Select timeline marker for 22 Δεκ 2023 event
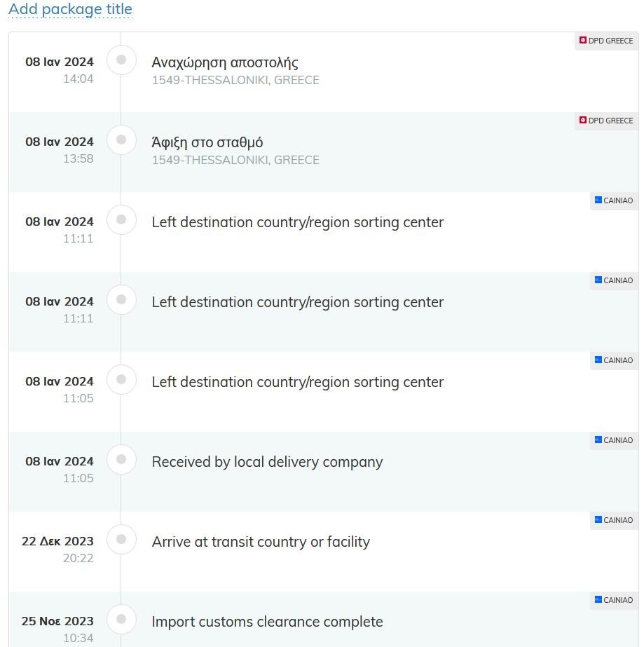This screenshot has width=644, height=647. coord(121,539)
